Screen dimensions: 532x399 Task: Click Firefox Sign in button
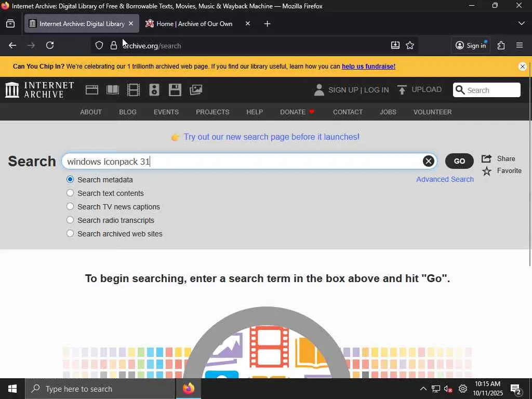470,46
